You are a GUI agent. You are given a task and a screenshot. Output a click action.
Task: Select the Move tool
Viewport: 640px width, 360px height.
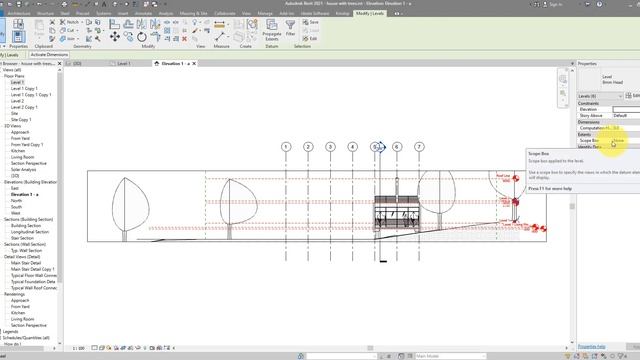tap(115, 37)
